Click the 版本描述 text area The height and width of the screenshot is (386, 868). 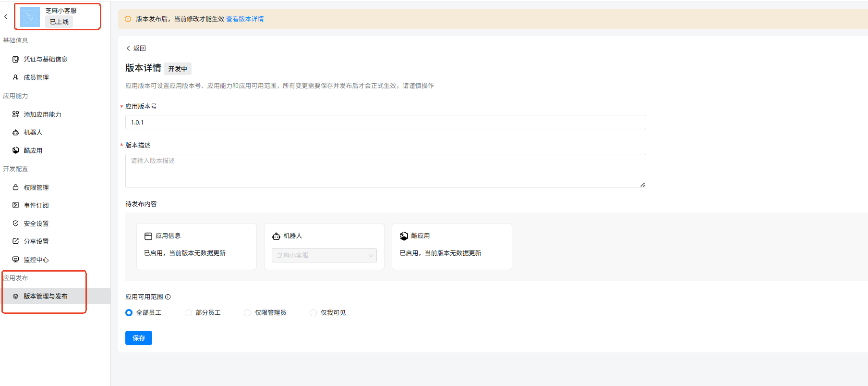386,171
